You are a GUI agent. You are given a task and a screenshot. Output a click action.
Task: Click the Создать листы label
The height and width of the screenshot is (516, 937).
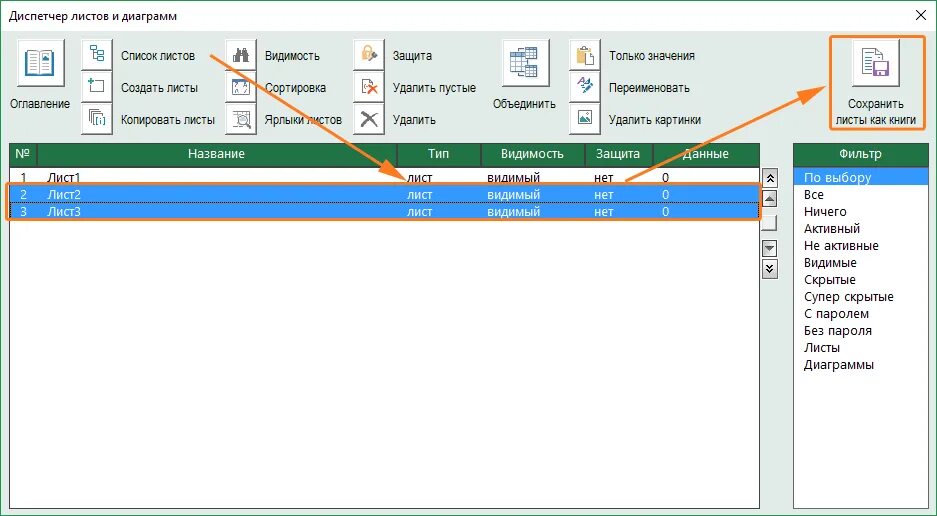point(159,87)
